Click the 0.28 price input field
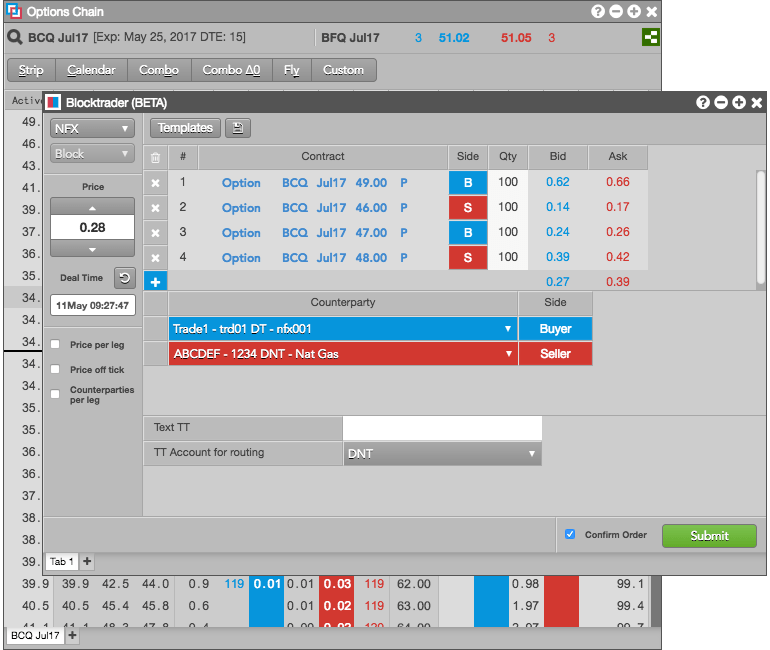Image resolution: width=770 pixels, height=650 pixels. (x=92, y=227)
